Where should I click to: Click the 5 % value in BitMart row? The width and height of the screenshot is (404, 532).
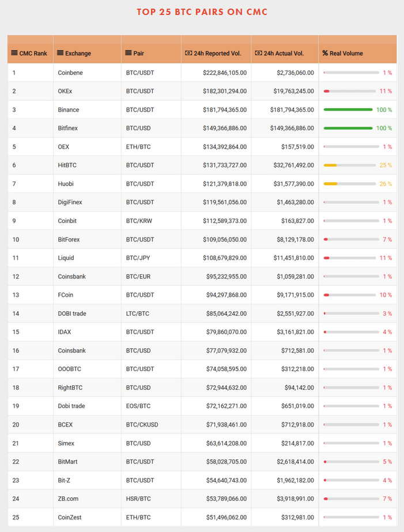coord(387,462)
